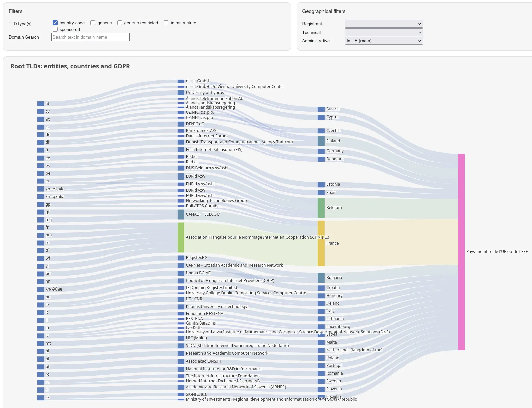The height and width of the screenshot is (408, 532).
Task: Select the yellow France country node
Action: coord(321,243)
